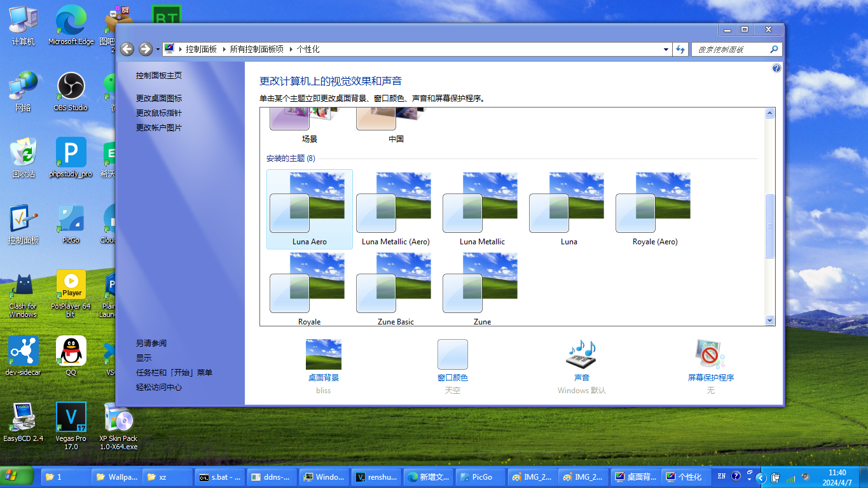Screen dimensions: 868x488
Task: Switch to PicGo taskbar window
Action: tap(480, 477)
